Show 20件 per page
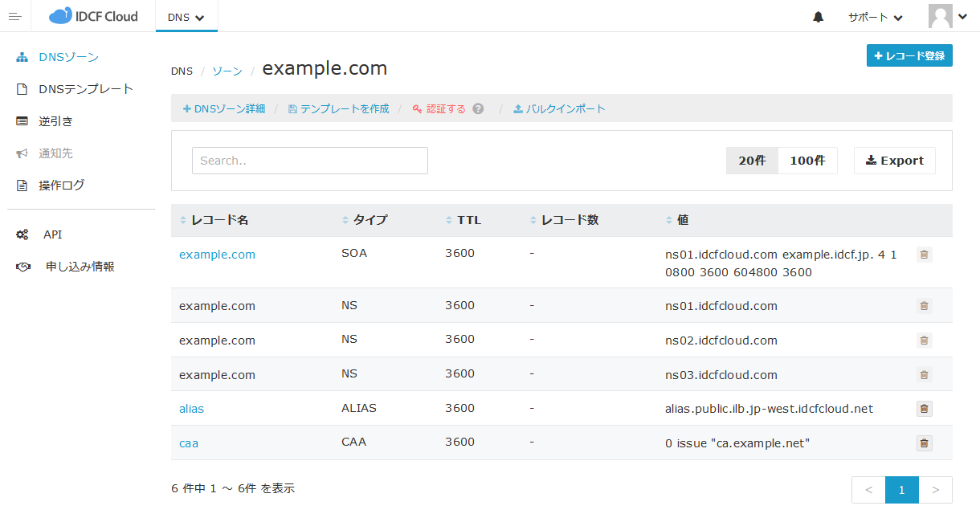Screen dimensions: 980x518 (x=752, y=161)
